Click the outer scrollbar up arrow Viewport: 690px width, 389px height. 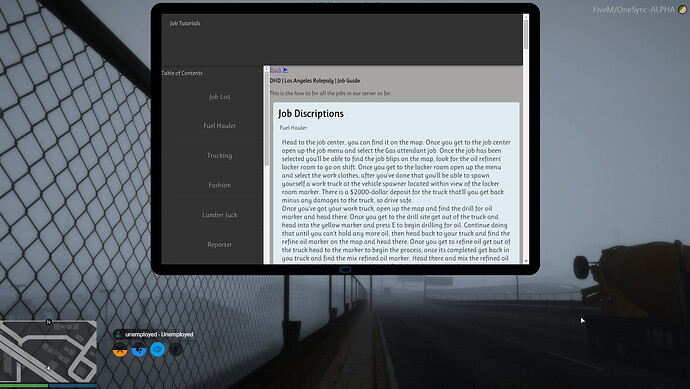click(x=526, y=16)
